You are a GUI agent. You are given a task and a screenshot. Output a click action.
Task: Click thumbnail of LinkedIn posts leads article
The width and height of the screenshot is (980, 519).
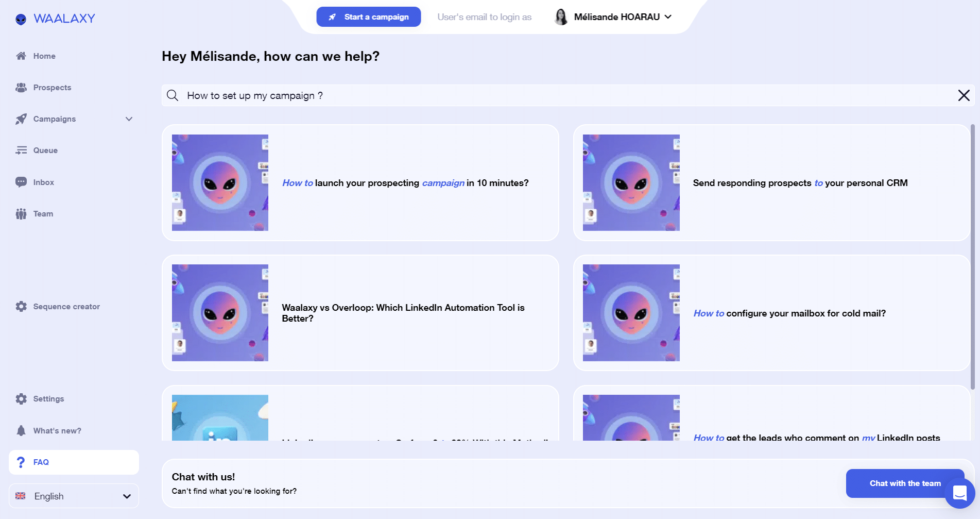coord(631,417)
